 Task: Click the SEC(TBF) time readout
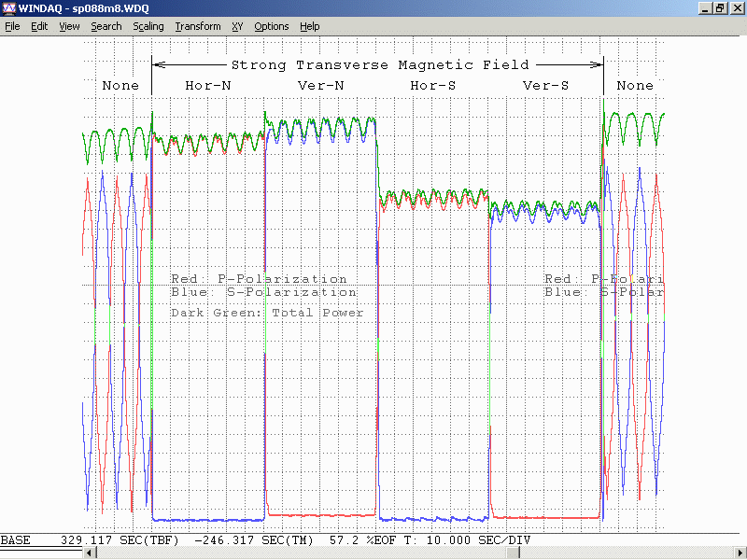coord(121,540)
